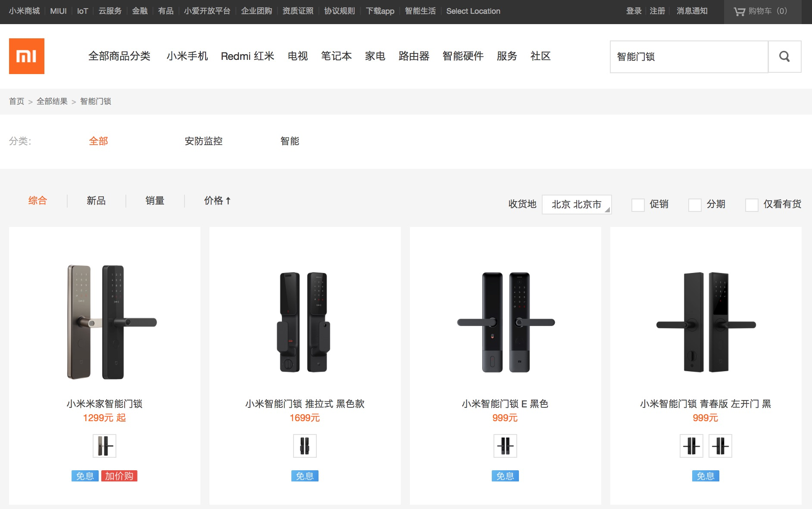Open the 小米智能门锁 E 黑色 product image

(x=506, y=322)
